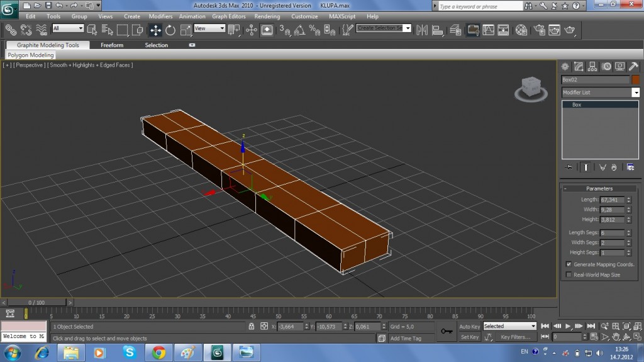
Task: Open the Animation menu
Action: click(x=192, y=16)
